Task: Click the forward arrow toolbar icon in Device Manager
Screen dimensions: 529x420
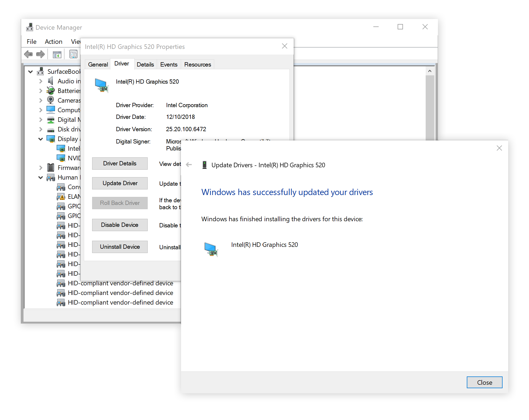Action: point(40,54)
